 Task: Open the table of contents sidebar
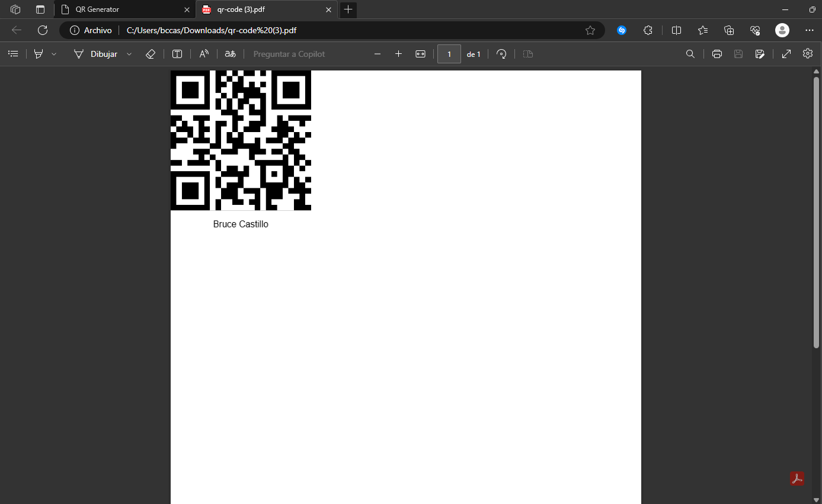[13, 54]
